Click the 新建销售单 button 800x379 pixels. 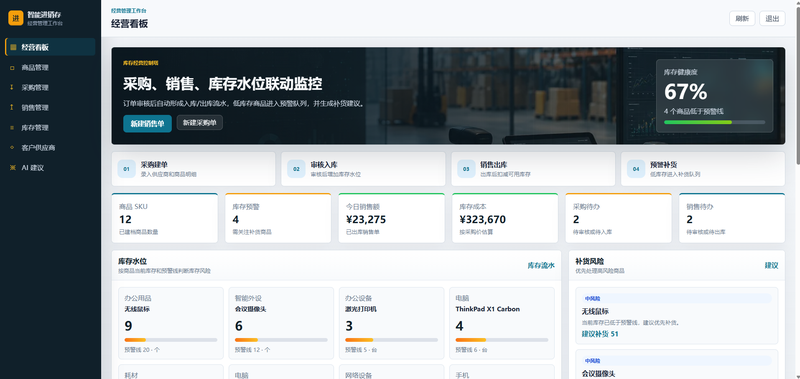pyautogui.click(x=147, y=123)
